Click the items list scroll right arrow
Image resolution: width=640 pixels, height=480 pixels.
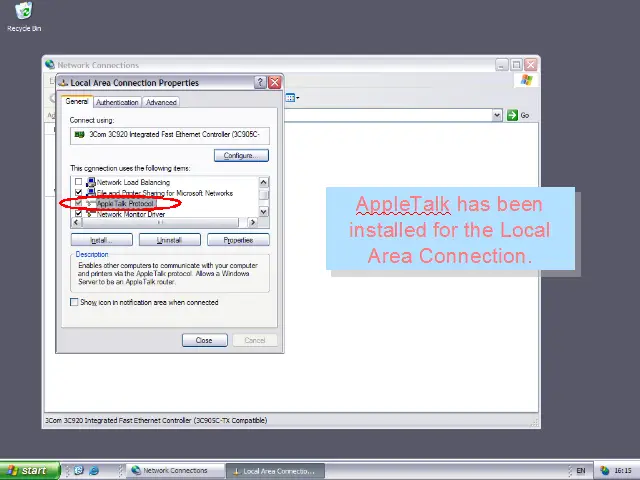(253, 222)
